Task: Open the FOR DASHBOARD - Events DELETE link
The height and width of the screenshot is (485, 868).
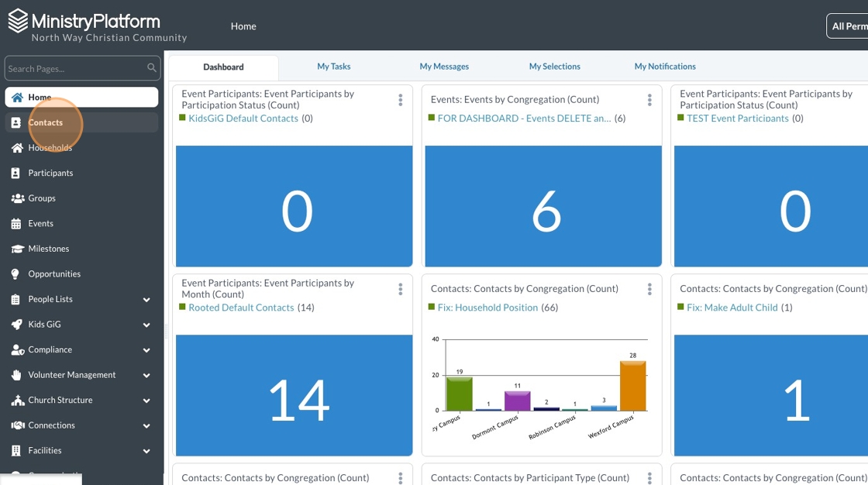Action: [524, 118]
